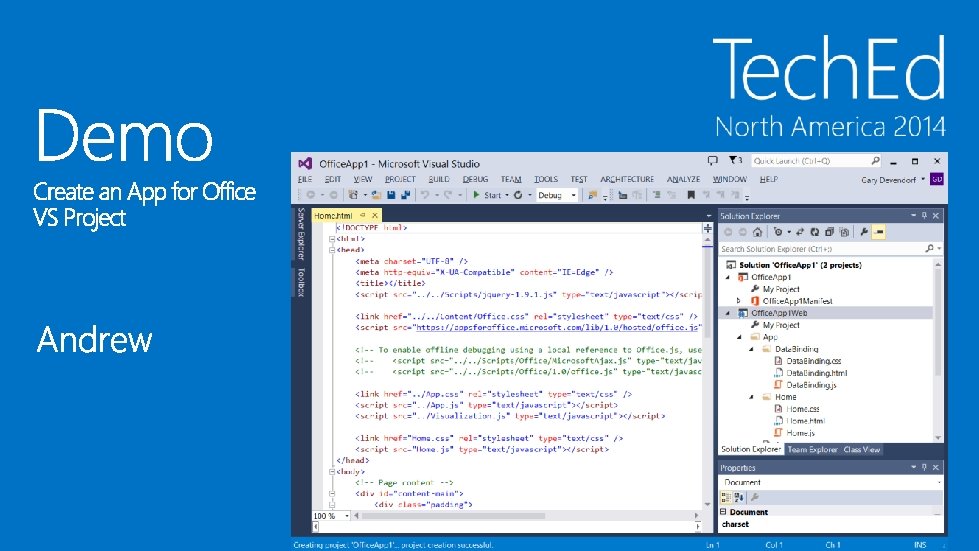Image resolution: width=979 pixels, height=551 pixels.
Task: Collapse the head tag outlining in editor
Action: (x=332, y=250)
